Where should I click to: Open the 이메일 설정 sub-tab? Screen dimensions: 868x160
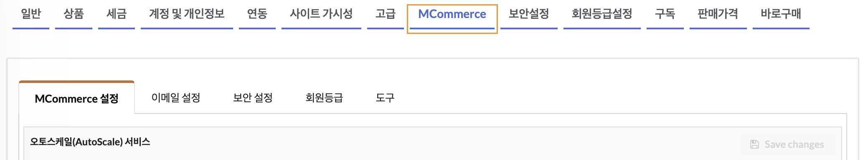coord(176,98)
